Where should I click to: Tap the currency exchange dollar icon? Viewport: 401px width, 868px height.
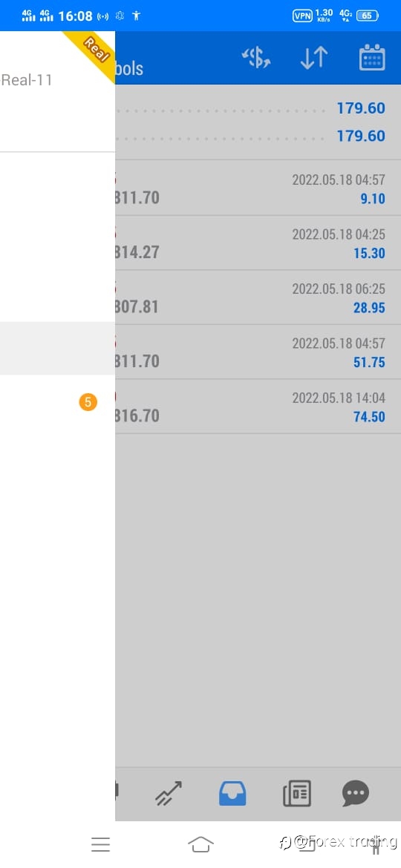(x=256, y=58)
